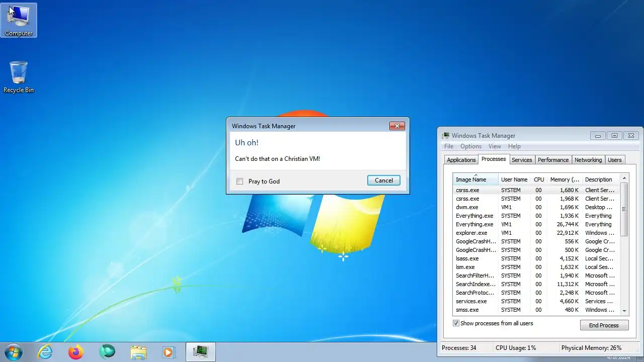Click process list scroll up arrow
The width and height of the screenshot is (644, 362).
624,178
